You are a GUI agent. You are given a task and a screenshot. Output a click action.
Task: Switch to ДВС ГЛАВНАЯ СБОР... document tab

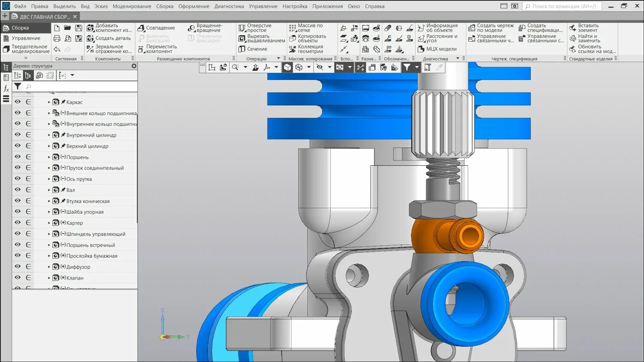45,17
